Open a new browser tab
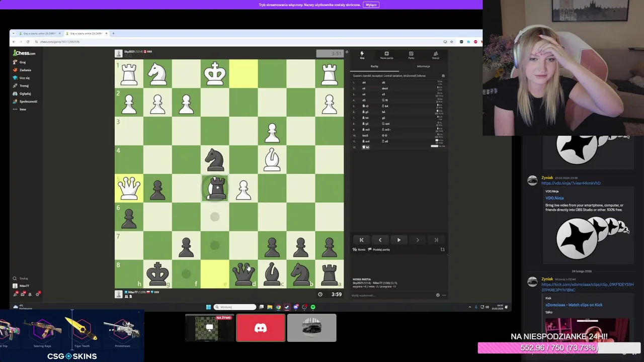The image size is (644, 362). (x=113, y=33)
